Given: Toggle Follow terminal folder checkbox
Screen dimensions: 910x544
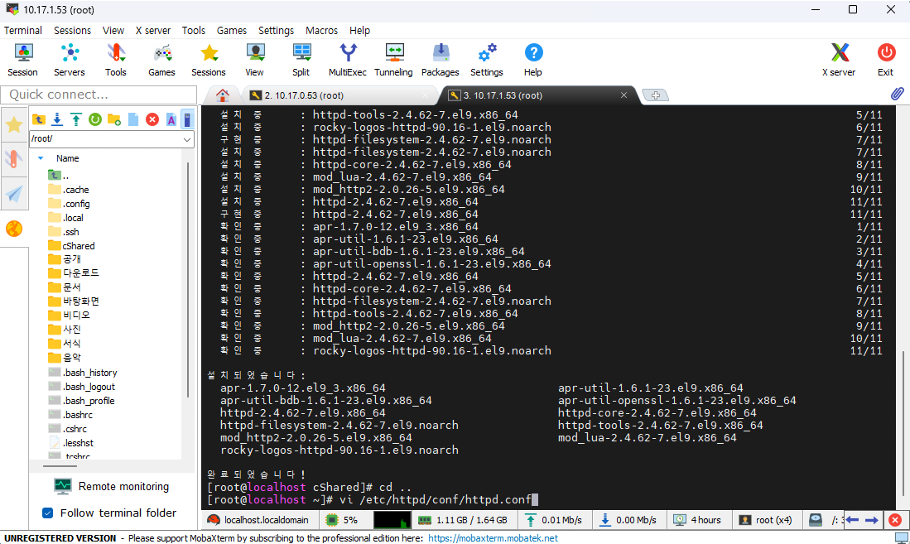Looking at the screenshot, I should [x=48, y=513].
